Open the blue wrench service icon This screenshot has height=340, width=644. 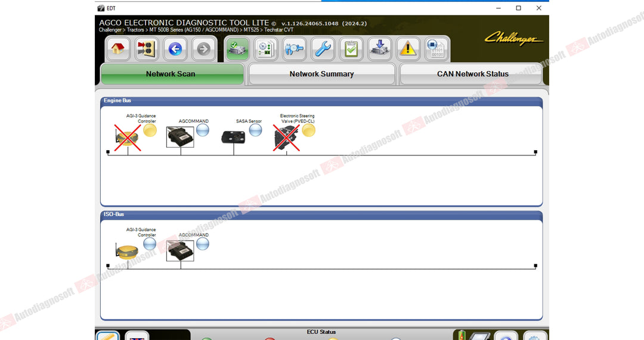[323, 49]
